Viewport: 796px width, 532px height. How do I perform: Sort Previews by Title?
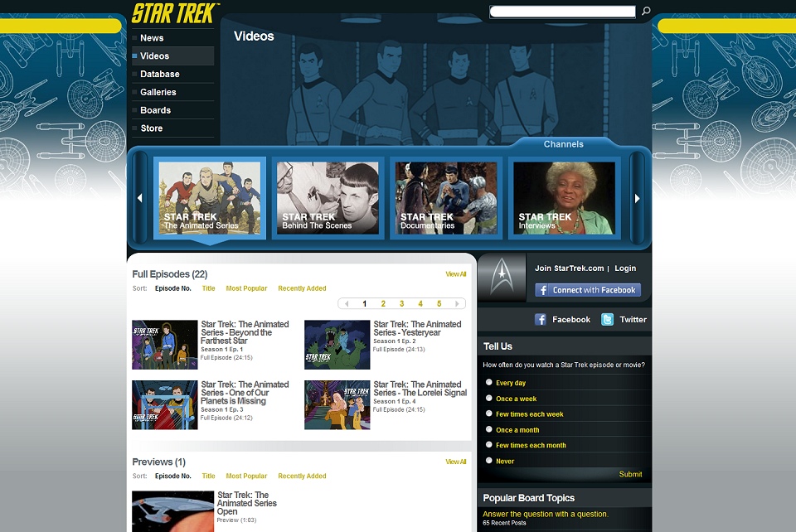coord(209,476)
